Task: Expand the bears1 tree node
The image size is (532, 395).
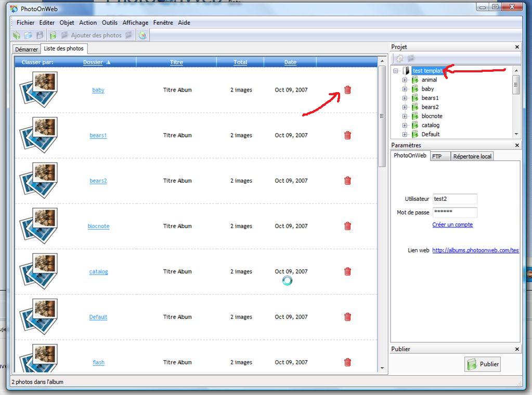Action: coord(405,98)
